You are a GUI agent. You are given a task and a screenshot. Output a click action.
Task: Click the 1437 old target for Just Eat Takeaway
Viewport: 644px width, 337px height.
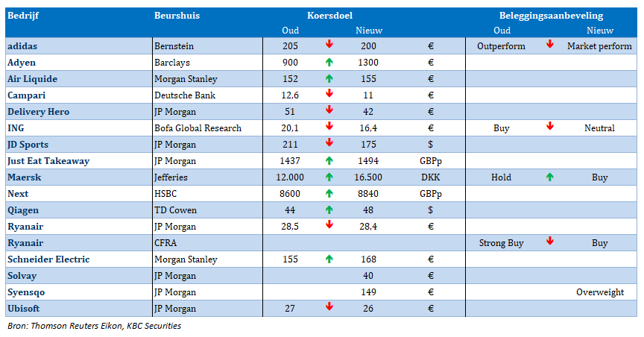click(x=290, y=161)
